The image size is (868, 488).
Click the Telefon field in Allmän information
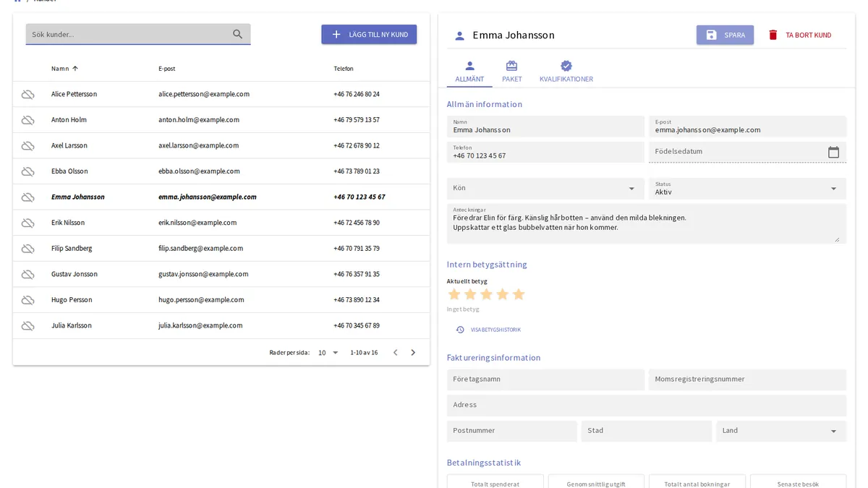pos(545,152)
